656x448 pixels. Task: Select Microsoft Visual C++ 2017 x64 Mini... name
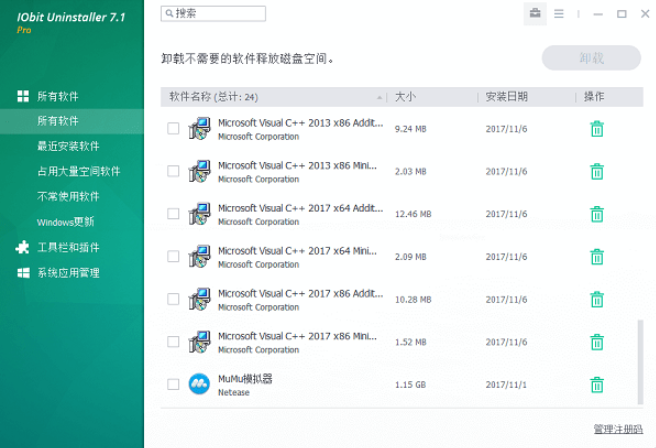297,251
